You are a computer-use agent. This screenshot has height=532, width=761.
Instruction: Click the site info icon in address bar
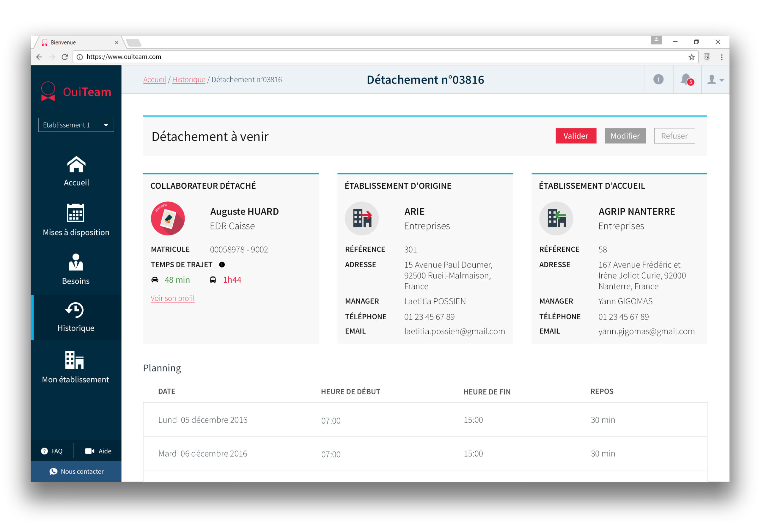80,57
